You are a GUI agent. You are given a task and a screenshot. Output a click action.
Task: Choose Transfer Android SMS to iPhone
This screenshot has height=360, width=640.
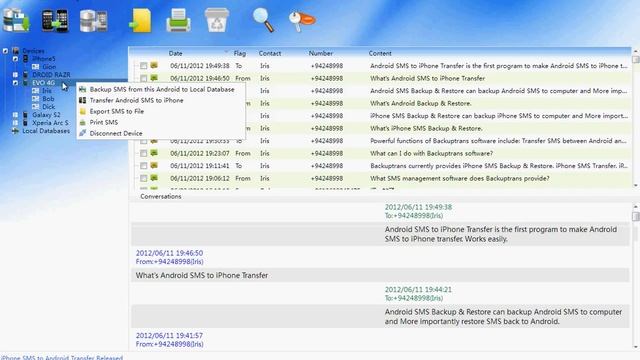point(162,100)
